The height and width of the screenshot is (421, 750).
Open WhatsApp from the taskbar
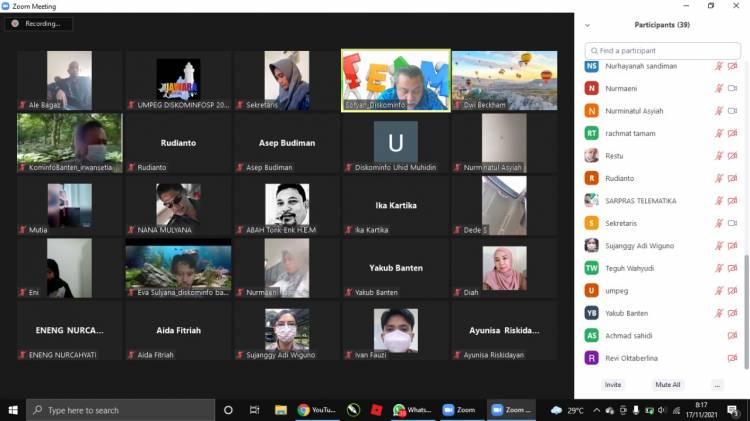pos(412,410)
